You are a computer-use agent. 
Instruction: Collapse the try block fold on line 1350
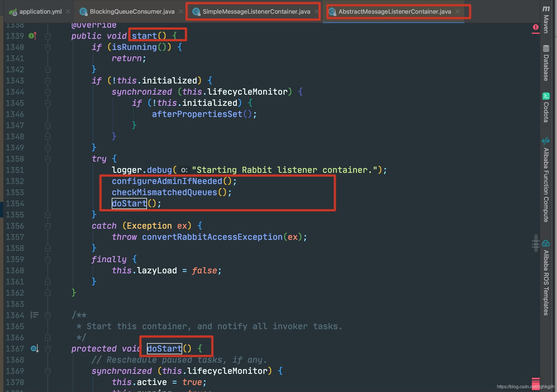48,159
